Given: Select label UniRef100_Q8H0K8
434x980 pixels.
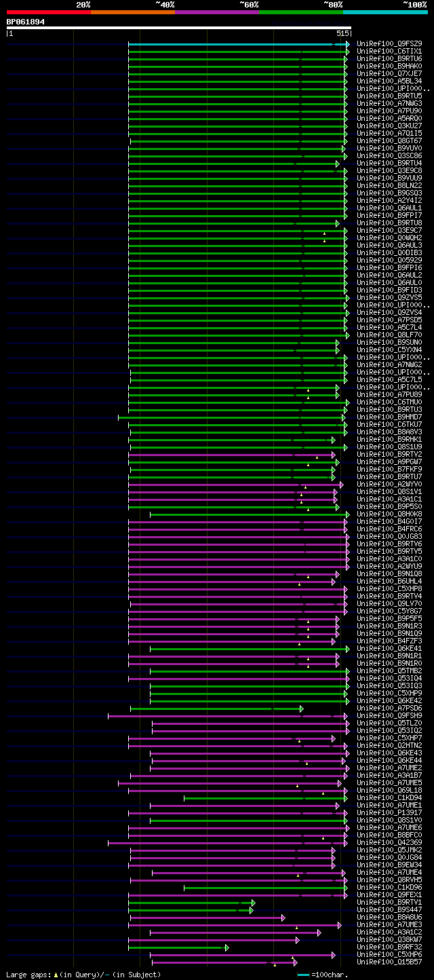Looking at the screenshot, I should pos(389,514).
